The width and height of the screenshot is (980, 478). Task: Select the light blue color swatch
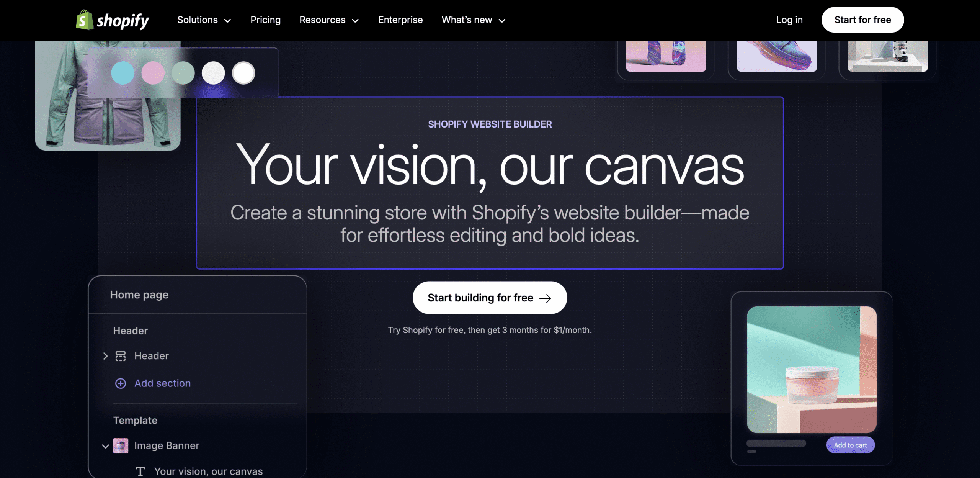coord(123,73)
